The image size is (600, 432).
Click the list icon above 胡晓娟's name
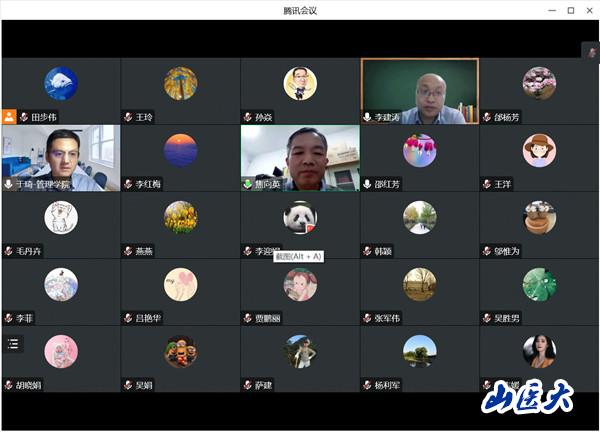coord(13,344)
